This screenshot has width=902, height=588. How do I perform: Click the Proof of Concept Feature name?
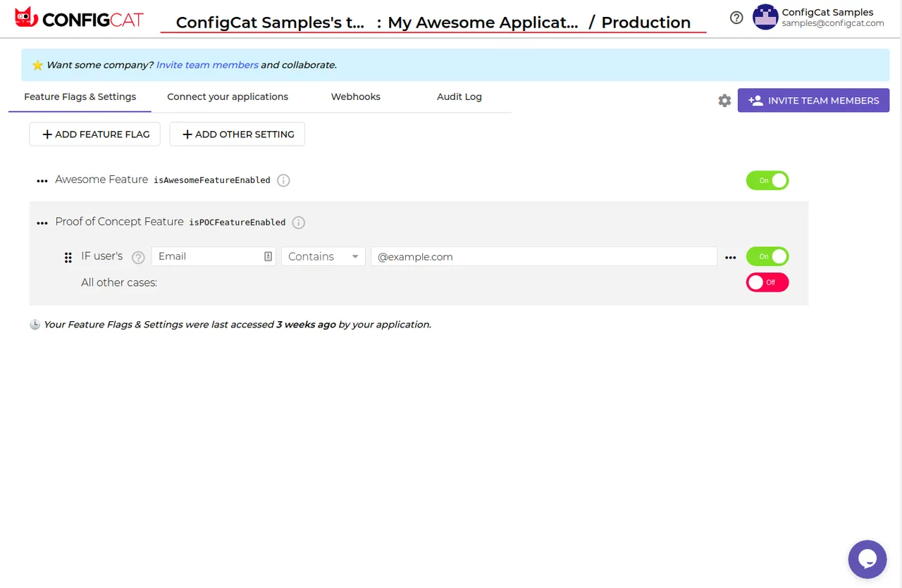[120, 222]
